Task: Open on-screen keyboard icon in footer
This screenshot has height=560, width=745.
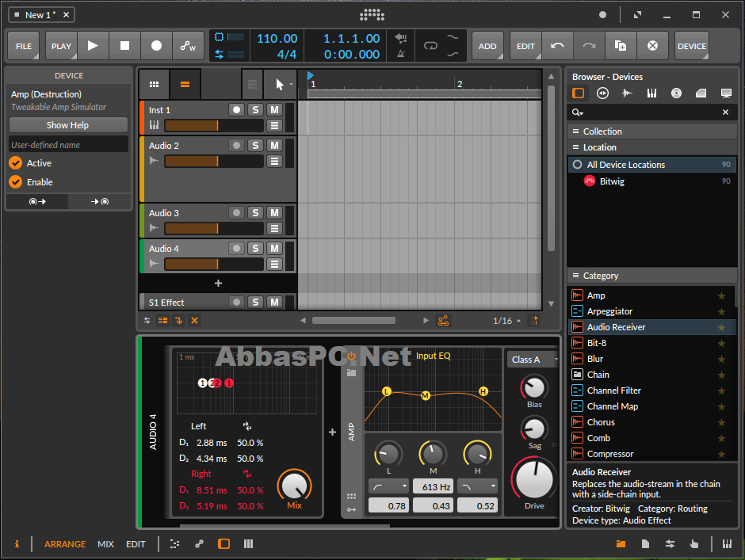Action: [x=727, y=544]
